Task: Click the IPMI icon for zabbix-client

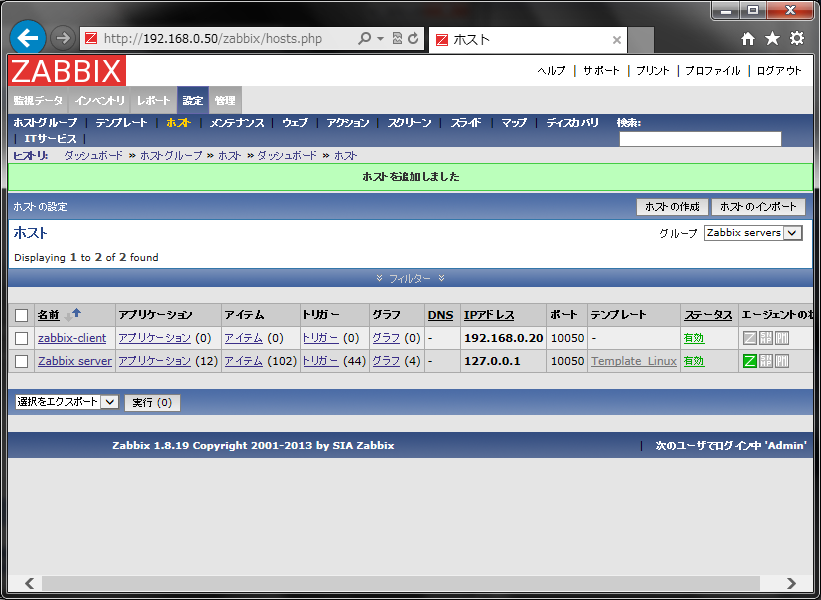Action: coord(782,338)
